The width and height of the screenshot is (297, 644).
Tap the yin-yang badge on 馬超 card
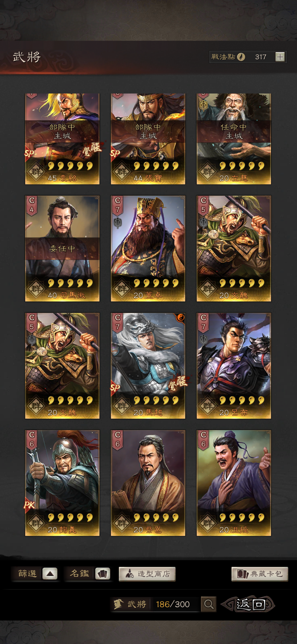click(180, 317)
